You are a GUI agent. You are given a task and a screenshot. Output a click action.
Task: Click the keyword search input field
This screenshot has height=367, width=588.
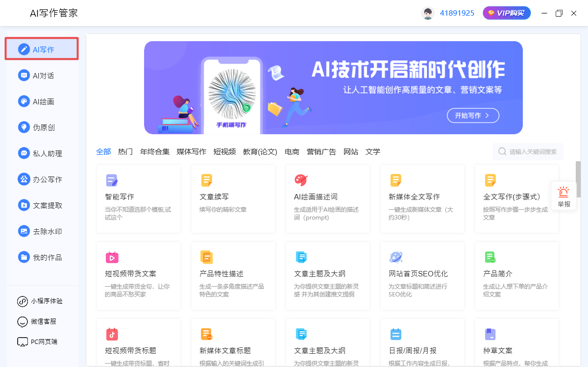point(528,152)
